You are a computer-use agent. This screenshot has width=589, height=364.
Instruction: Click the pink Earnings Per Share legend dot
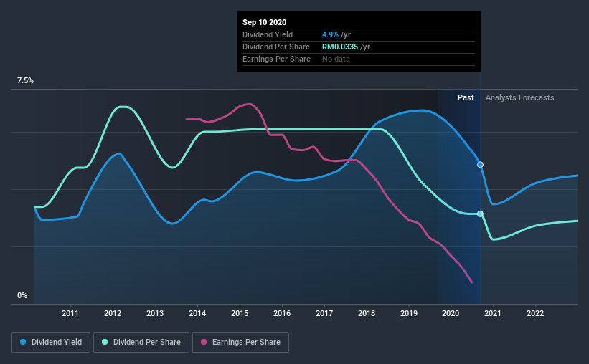[x=204, y=342]
